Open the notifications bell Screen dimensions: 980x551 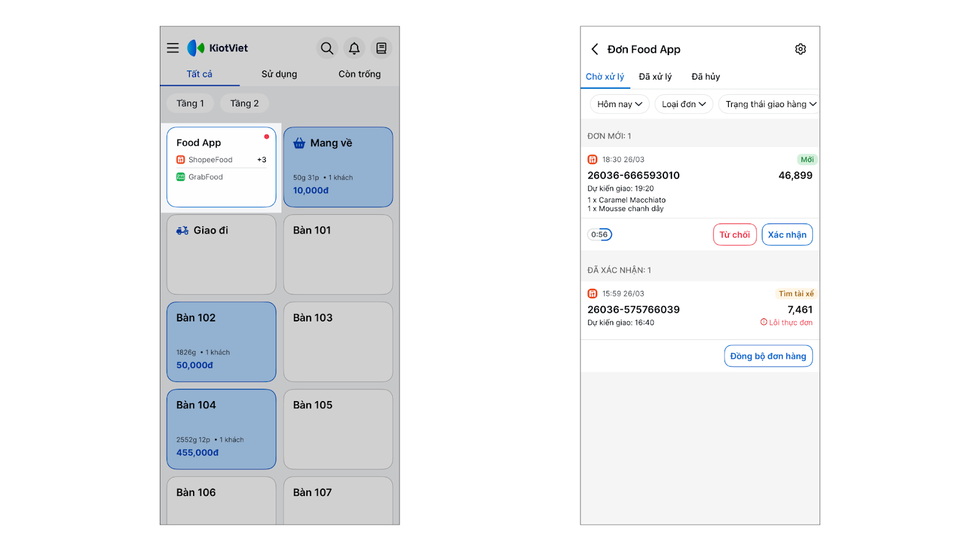pyautogui.click(x=354, y=48)
